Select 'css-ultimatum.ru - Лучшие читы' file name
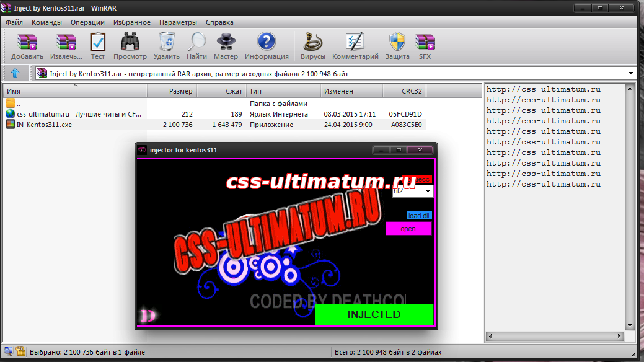 [x=79, y=114]
